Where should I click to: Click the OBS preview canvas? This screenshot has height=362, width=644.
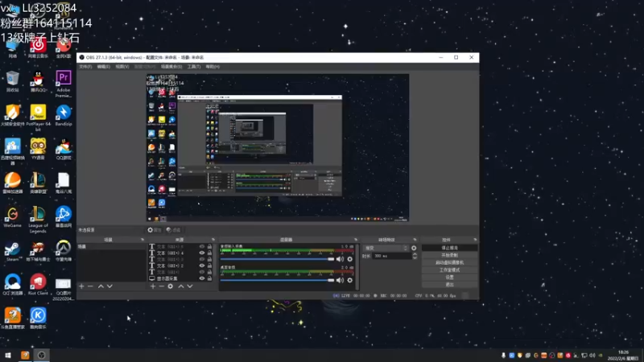tap(278, 148)
